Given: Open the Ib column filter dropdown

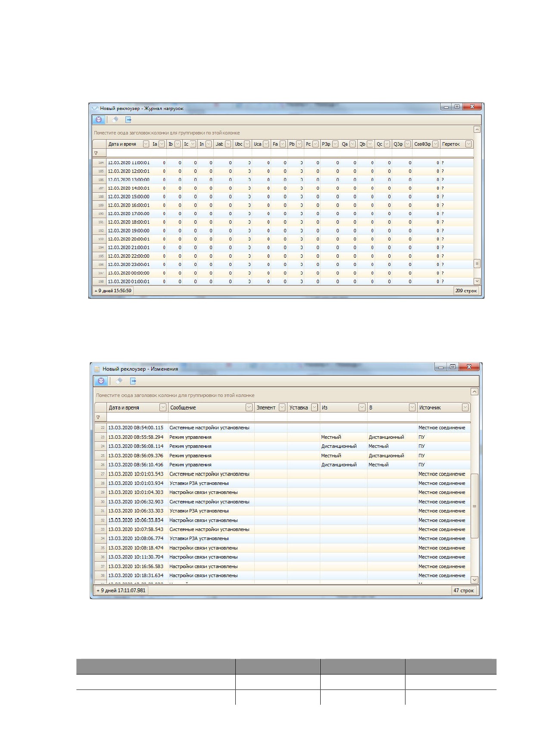Looking at the screenshot, I should pos(178,144).
